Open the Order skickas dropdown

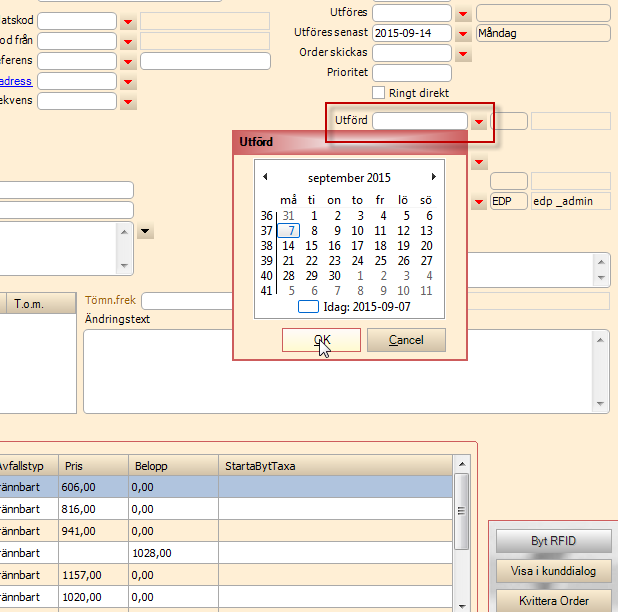[462, 53]
